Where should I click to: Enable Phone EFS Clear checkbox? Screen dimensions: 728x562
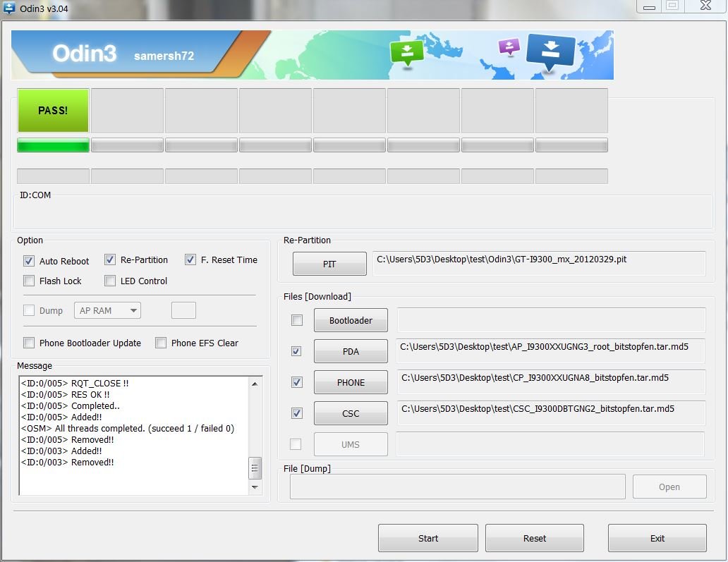coord(161,343)
